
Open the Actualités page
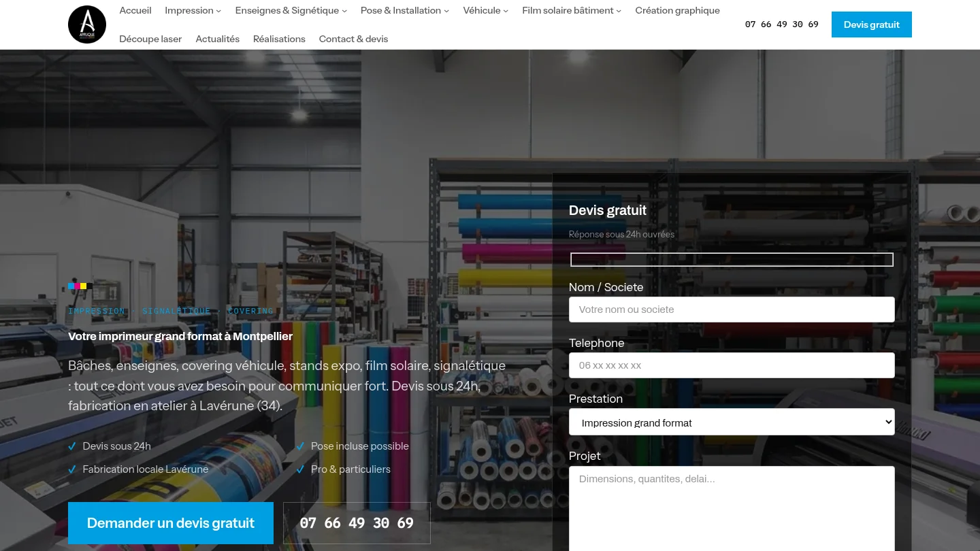pos(218,39)
